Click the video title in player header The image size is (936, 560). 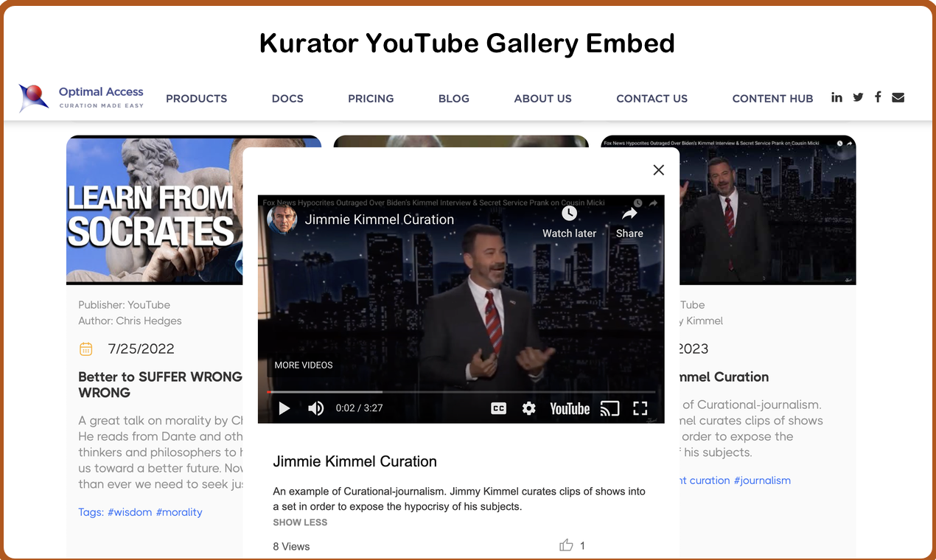point(380,220)
